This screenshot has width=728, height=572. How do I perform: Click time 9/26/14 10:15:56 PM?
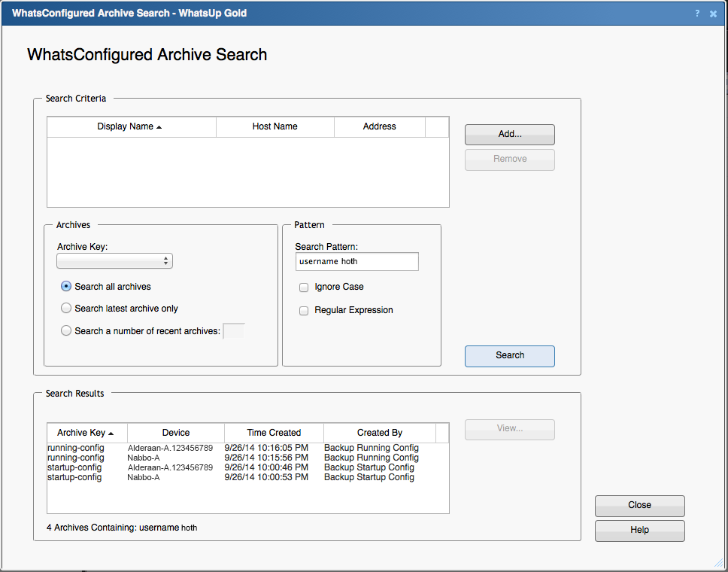click(266, 458)
